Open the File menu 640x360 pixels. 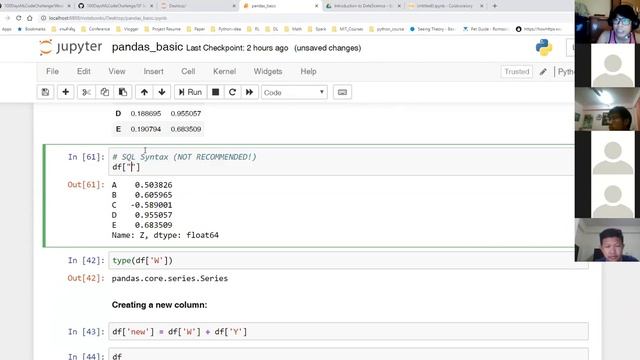(x=52, y=71)
